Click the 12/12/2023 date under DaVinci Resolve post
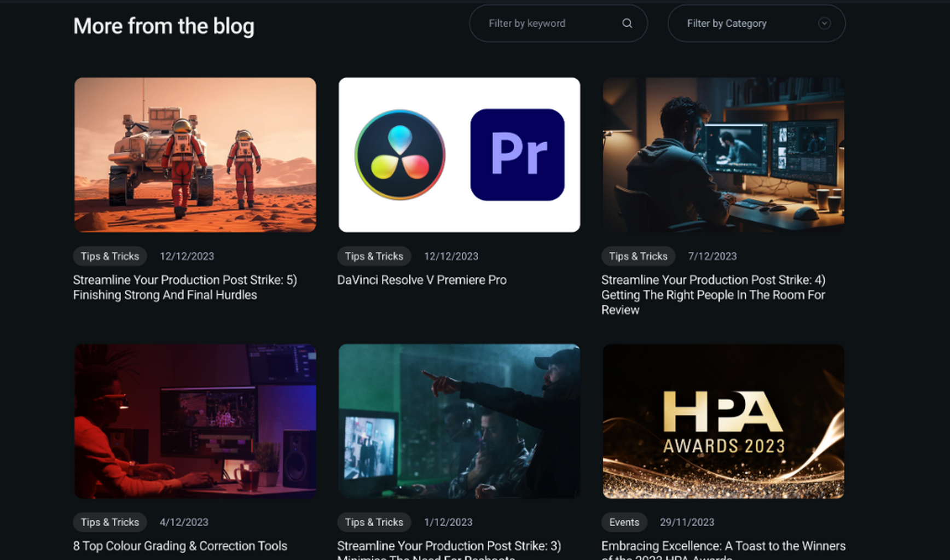 pos(451,256)
